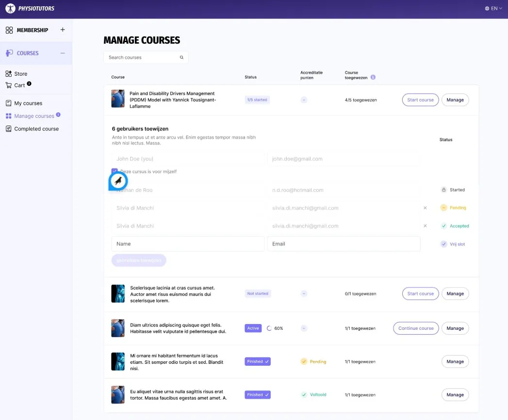
Task: Open the Pain and Disability course thumbnail
Action: click(x=118, y=99)
